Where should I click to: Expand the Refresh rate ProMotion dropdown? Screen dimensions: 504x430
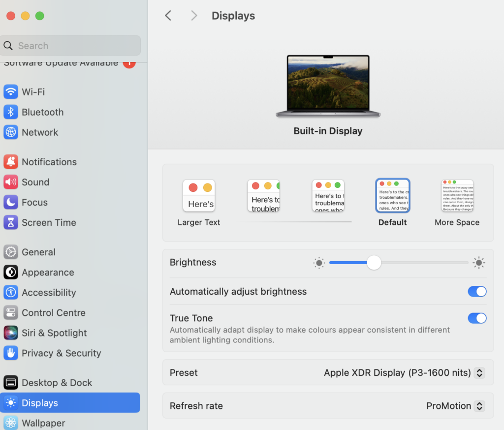pyautogui.click(x=479, y=406)
